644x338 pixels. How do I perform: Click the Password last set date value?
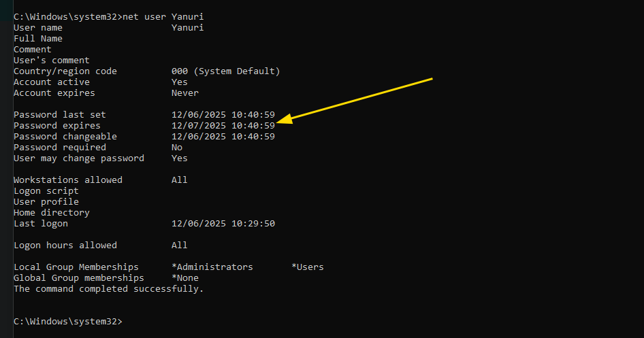pos(223,114)
